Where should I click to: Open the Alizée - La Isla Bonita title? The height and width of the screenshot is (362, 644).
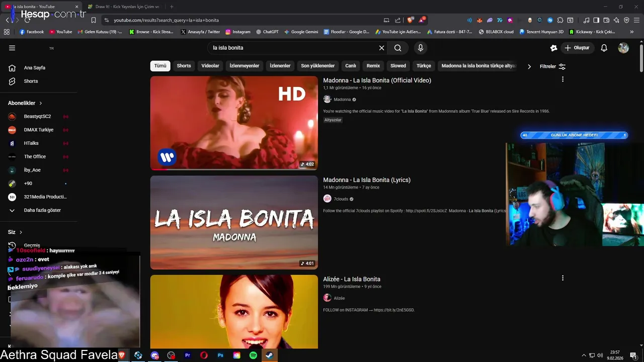pos(352,279)
